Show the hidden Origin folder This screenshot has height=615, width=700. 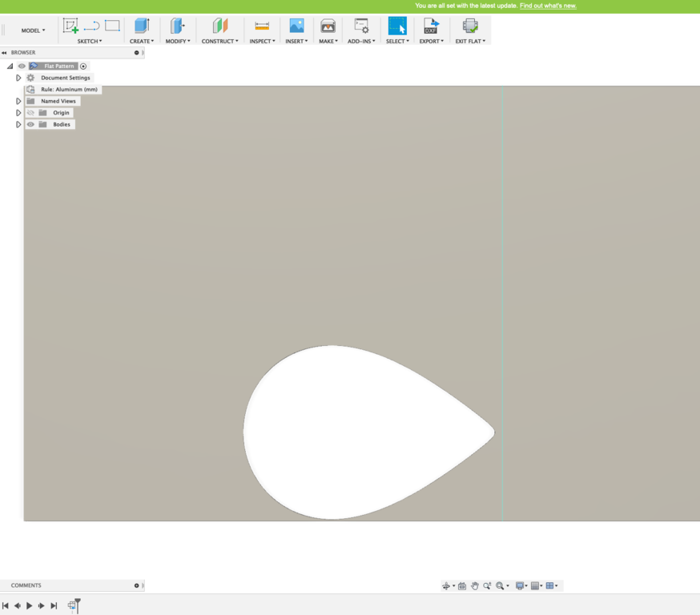pyautogui.click(x=30, y=113)
